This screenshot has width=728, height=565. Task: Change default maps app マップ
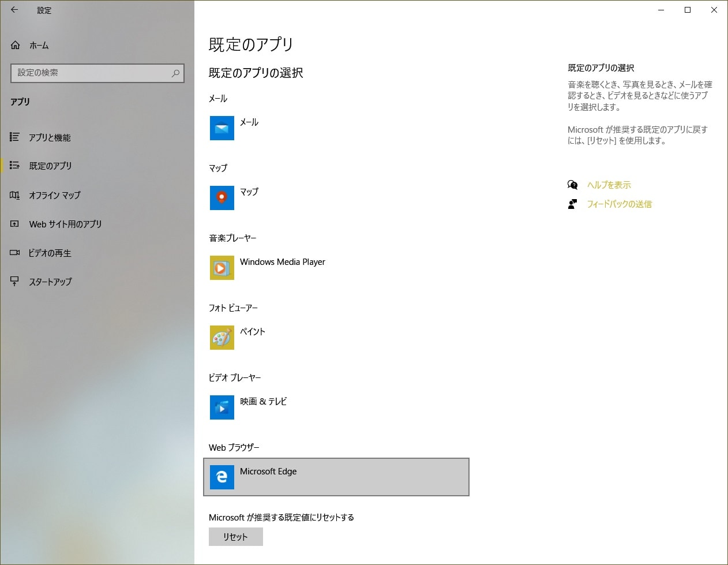pyautogui.click(x=336, y=198)
